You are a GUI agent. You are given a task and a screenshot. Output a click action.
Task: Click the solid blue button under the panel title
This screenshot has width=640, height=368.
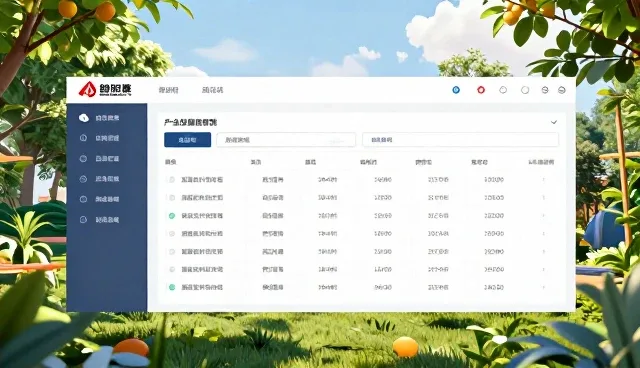187,140
